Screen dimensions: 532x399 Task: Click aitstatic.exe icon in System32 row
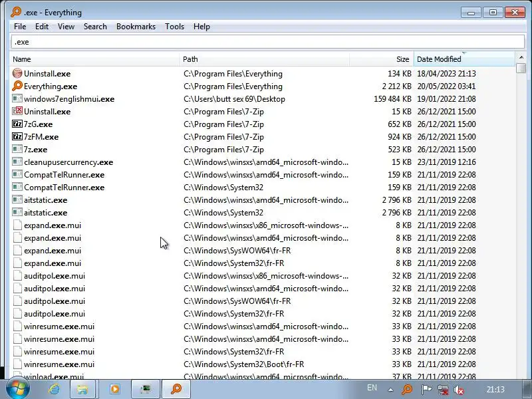(17, 212)
